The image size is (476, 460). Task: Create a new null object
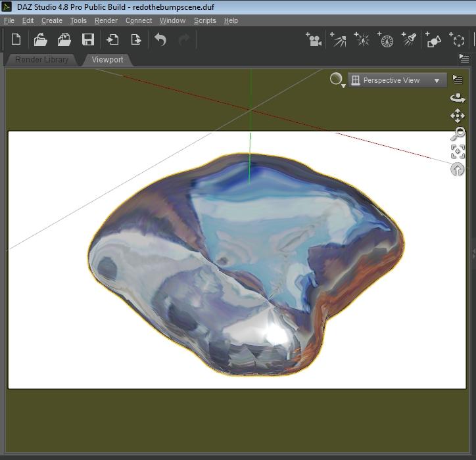(457, 39)
